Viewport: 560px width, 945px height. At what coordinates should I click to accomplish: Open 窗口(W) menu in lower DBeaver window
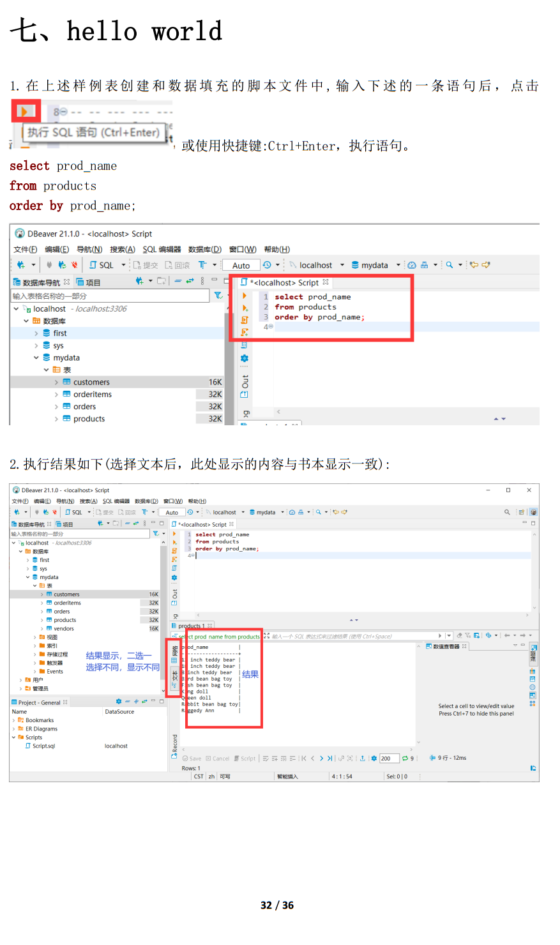click(x=173, y=501)
